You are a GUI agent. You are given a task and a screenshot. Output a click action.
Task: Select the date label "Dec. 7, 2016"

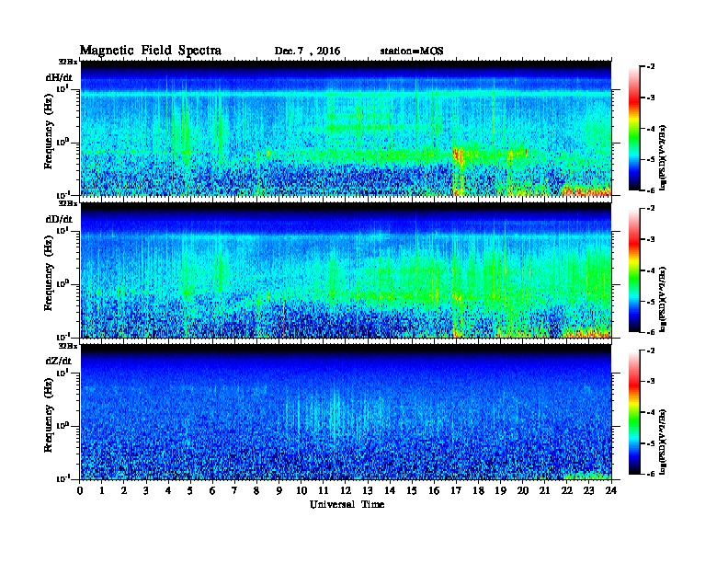[x=307, y=52]
